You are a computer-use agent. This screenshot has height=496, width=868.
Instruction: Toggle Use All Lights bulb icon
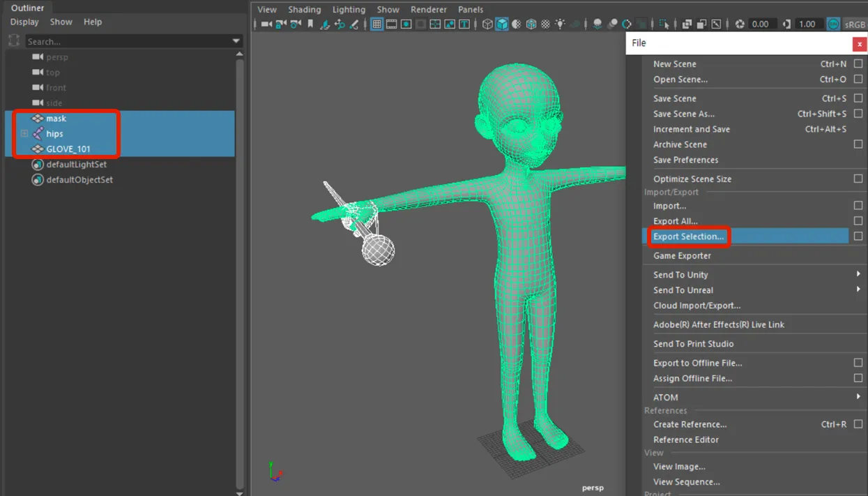(x=561, y=24)
